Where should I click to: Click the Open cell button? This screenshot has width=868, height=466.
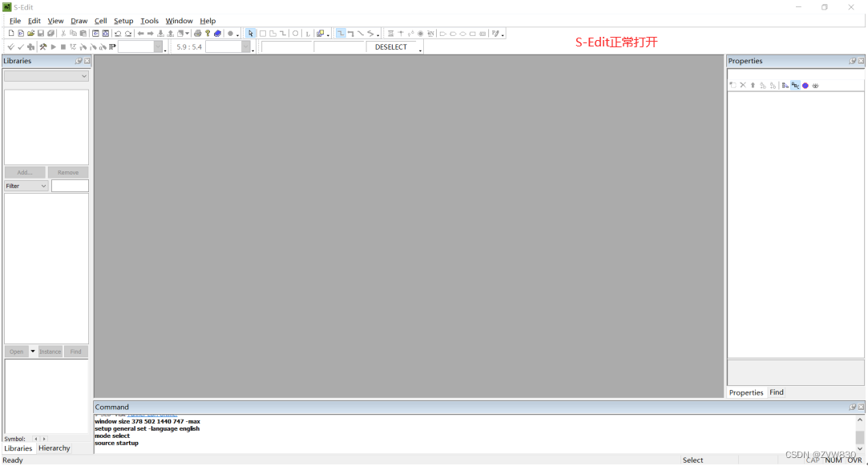point(17,352)
